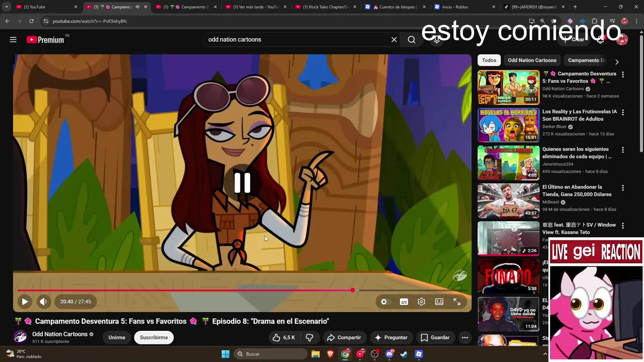Image resolution: width=644 pixels, height=362 pixels.
Task: Open Odd Nation Cartoons channel avatar
Action: tap(21, 337)
